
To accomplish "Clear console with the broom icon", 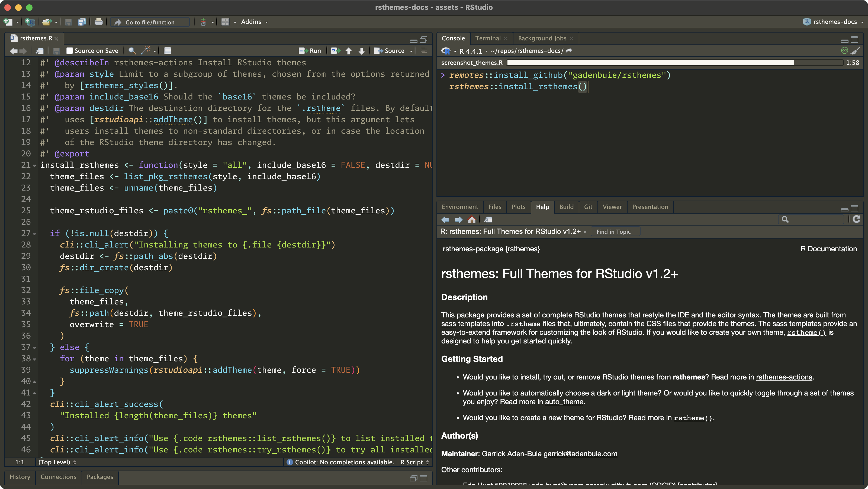I will point(856,50).
